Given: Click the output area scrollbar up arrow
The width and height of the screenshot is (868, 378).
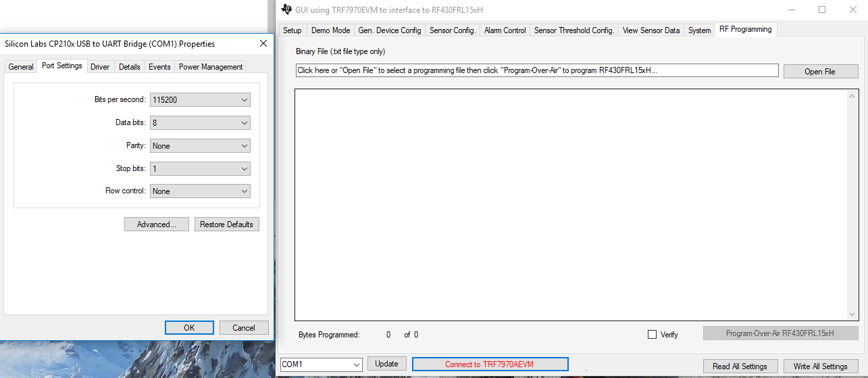Looking at the screenshot, I should (x=852, y=96).
